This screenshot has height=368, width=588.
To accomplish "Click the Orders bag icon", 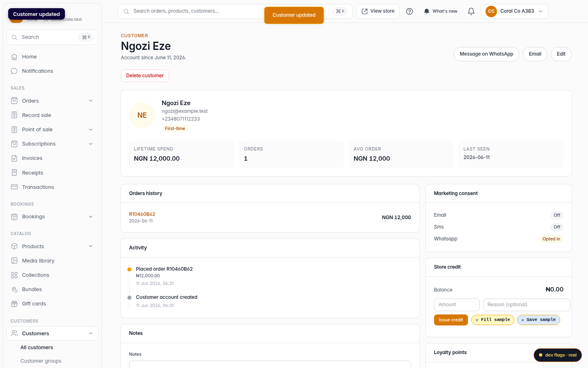I will click(x=14, y=101).
